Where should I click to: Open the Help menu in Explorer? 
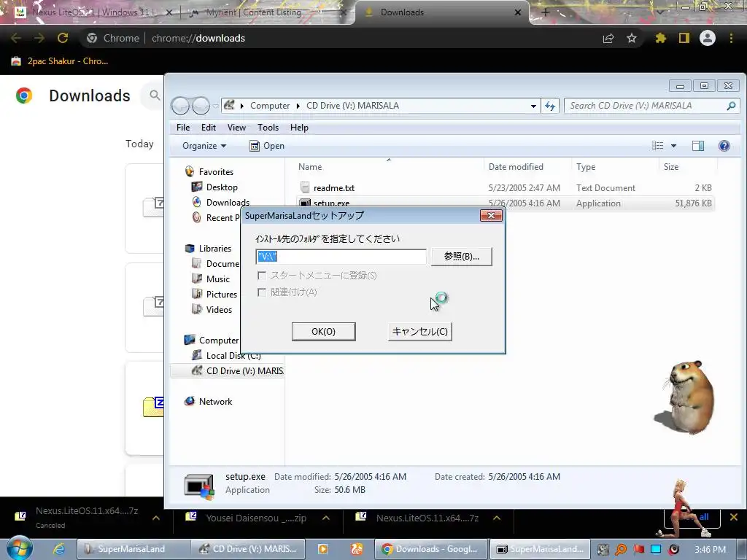(299, 127)
